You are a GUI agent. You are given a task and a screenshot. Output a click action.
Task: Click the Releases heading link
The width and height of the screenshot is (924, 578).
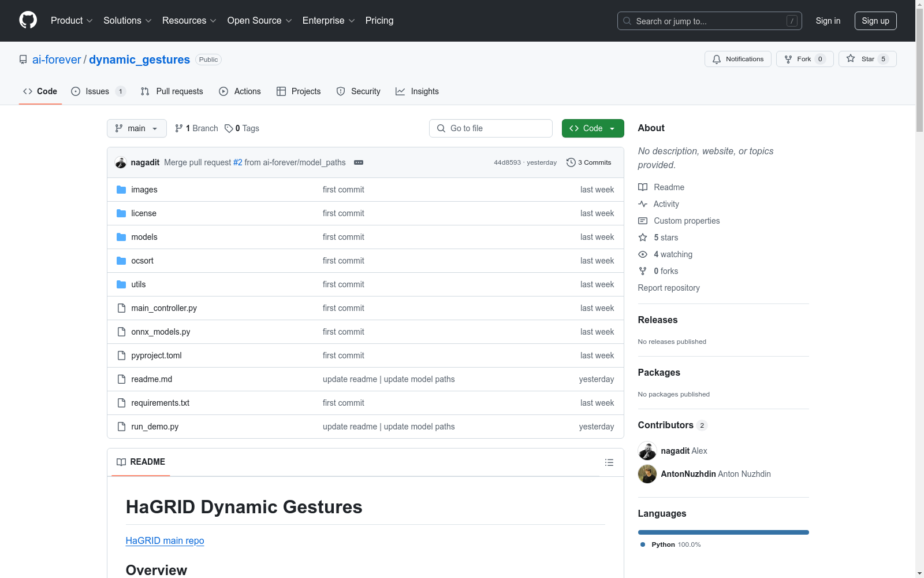point(658,320)
